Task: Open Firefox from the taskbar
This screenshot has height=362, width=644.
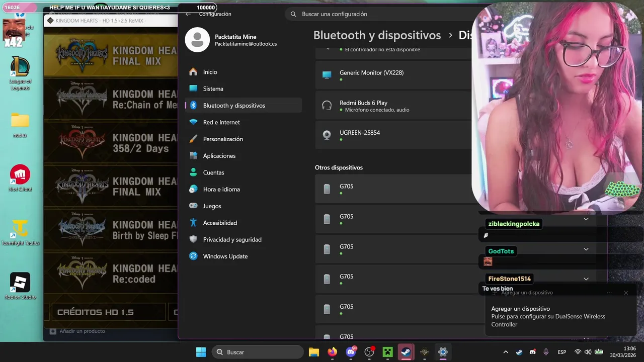Action: (333, 352)
